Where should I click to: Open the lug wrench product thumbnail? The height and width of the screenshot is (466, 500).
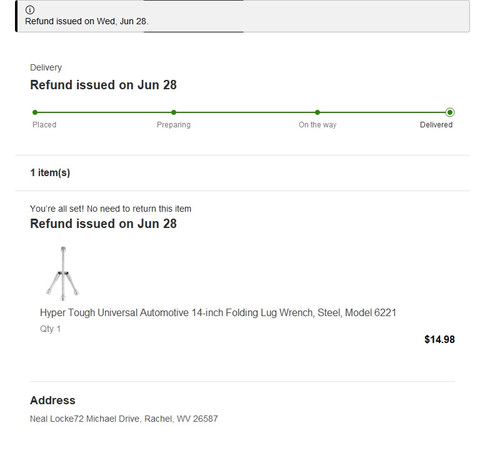[63, 273]
